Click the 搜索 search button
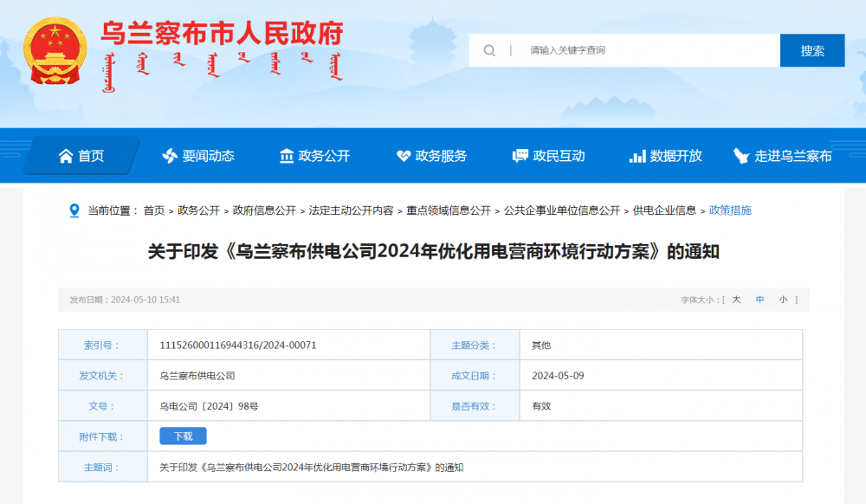Viewport: 866px width, 504px height. tap(811, 50)
